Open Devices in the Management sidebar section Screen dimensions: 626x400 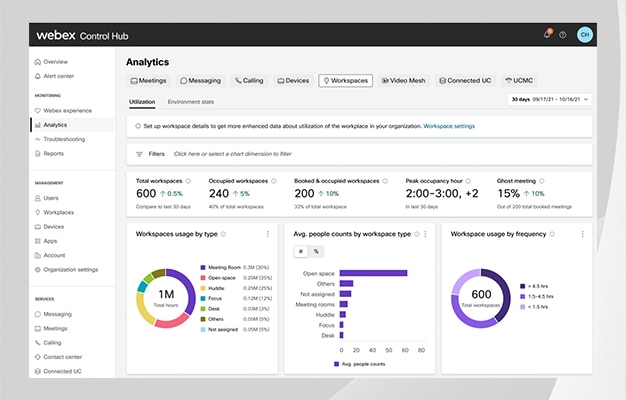(49, 227)
